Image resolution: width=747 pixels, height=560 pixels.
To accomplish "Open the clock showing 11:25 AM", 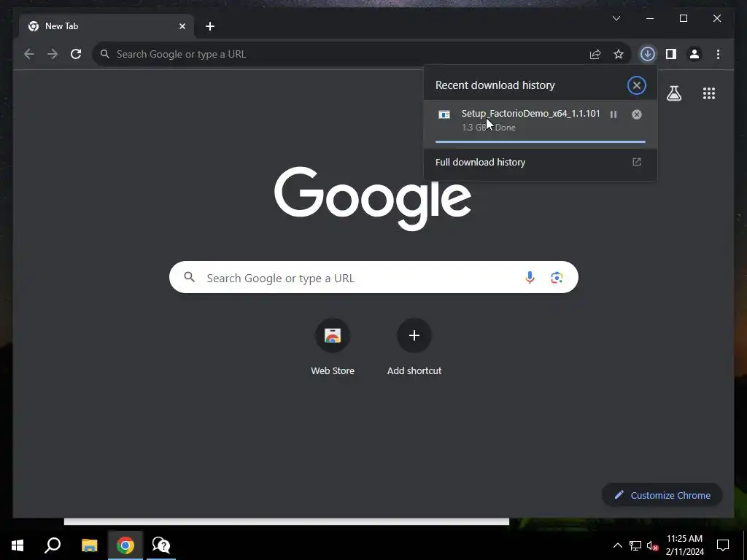I will click(684, 545).
